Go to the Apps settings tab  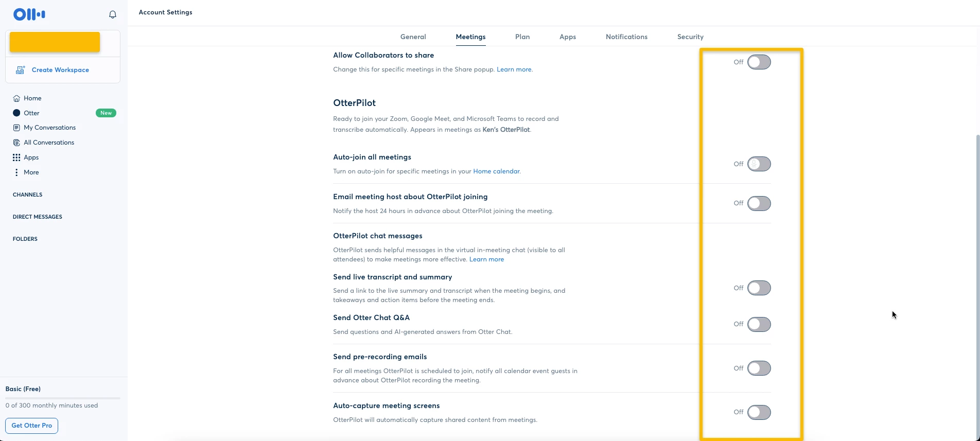pyautogui.click(x=568, y=37)
